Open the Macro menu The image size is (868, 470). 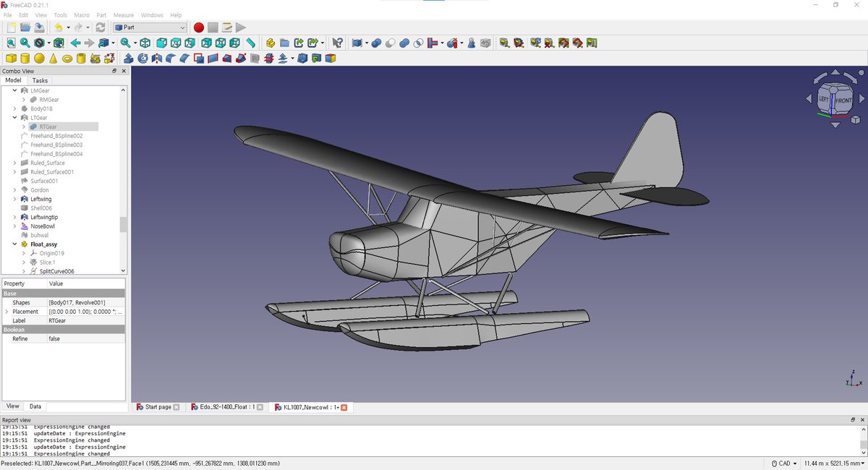pos(82,15)
